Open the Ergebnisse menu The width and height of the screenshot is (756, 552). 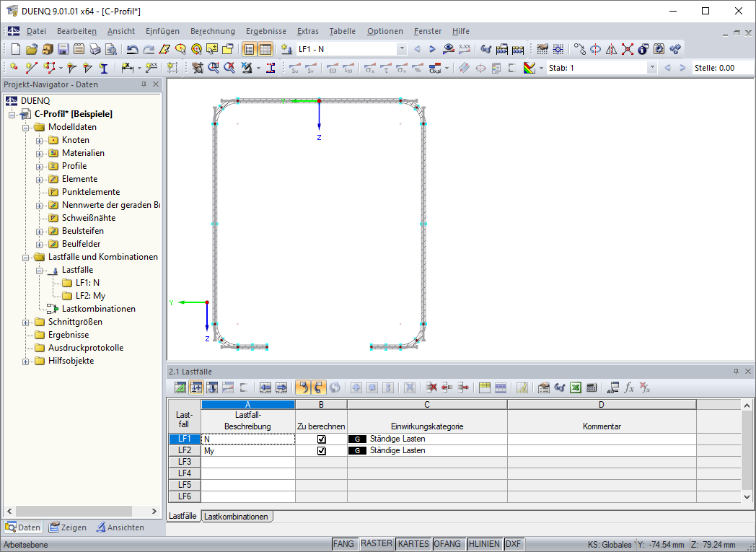click(266, 31)
